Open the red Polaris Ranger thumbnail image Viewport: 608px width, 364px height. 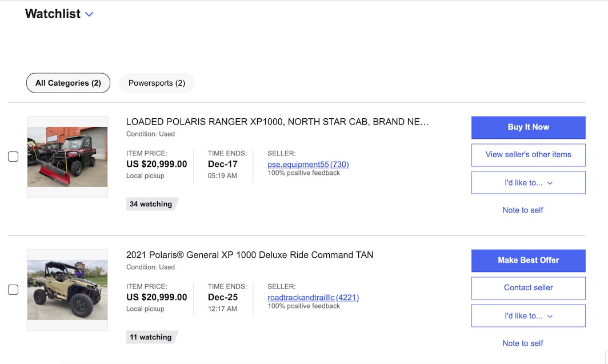coord(67,157)
